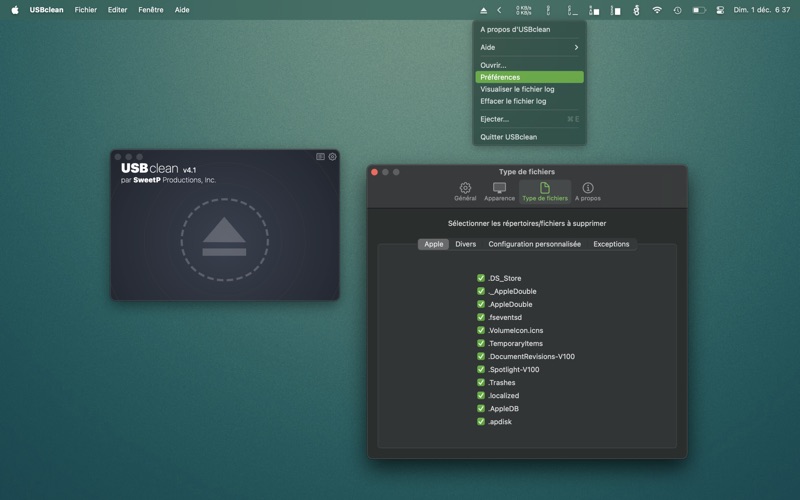Open Control Center icon in menu bar

(x=720, y=10)
